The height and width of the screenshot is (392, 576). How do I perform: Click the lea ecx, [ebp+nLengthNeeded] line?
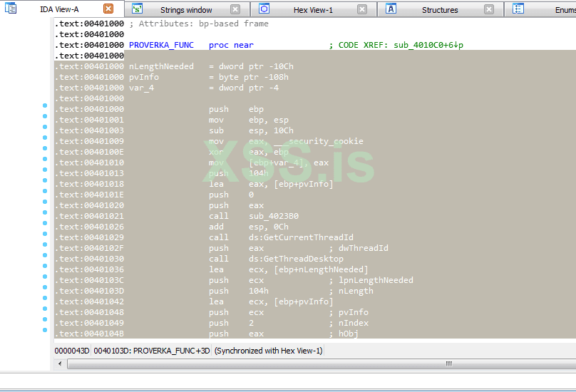pyautogui.click(x=289, y=269)
